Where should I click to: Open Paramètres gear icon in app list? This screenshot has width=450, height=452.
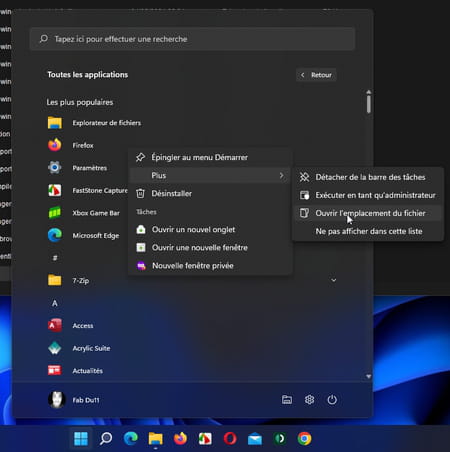coord(55,168)
